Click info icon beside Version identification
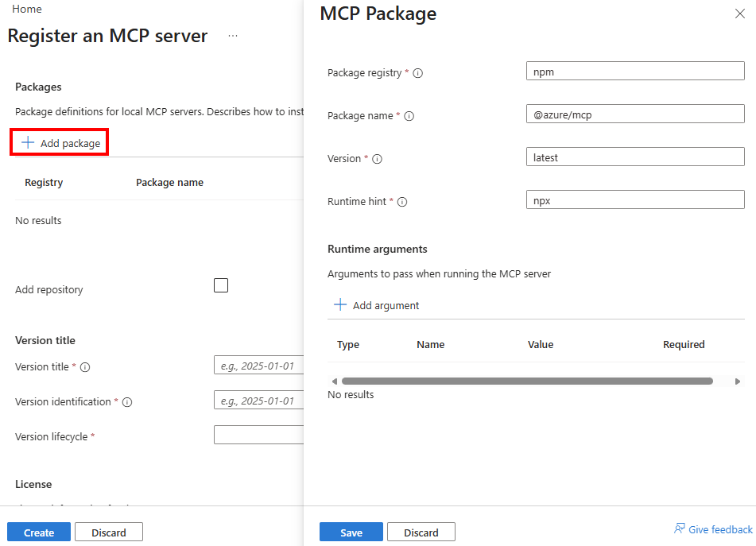The height and width of the screenshot is (546, 756). [x=127, y=402]
